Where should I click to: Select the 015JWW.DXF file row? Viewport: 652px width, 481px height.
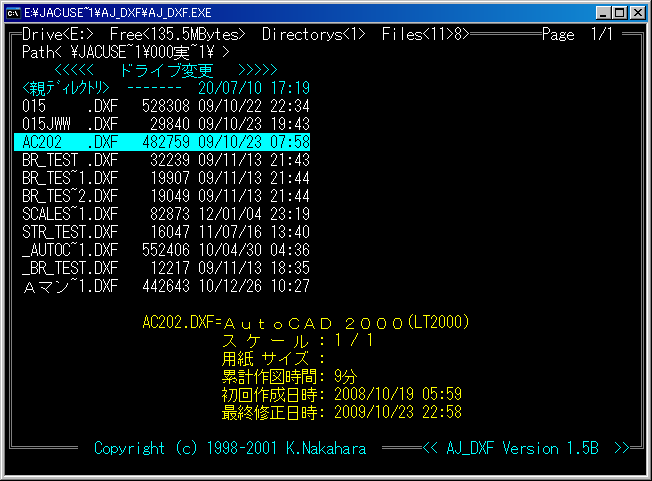(165, 124)
